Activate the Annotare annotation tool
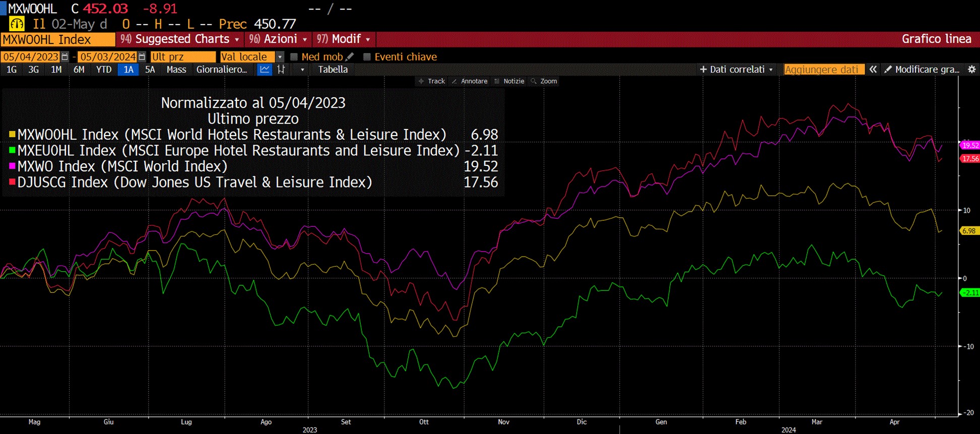The height and width of the screenshot is (434, 980). click(x=470, y=81)
